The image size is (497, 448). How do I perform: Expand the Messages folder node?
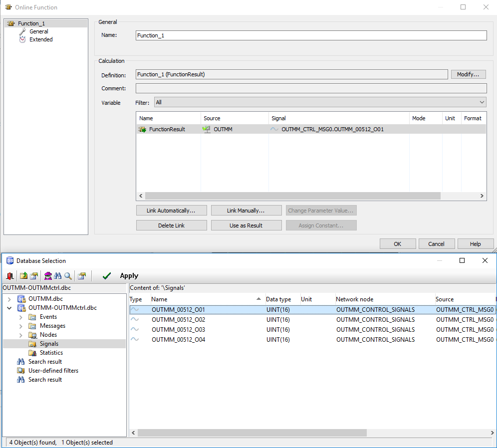click(20, 326)
